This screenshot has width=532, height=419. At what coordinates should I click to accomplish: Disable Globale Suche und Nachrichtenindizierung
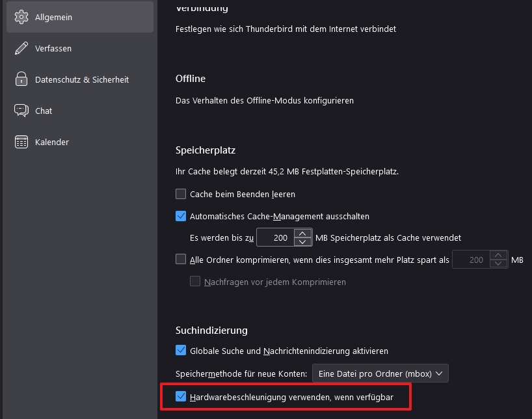coord(181,351)
